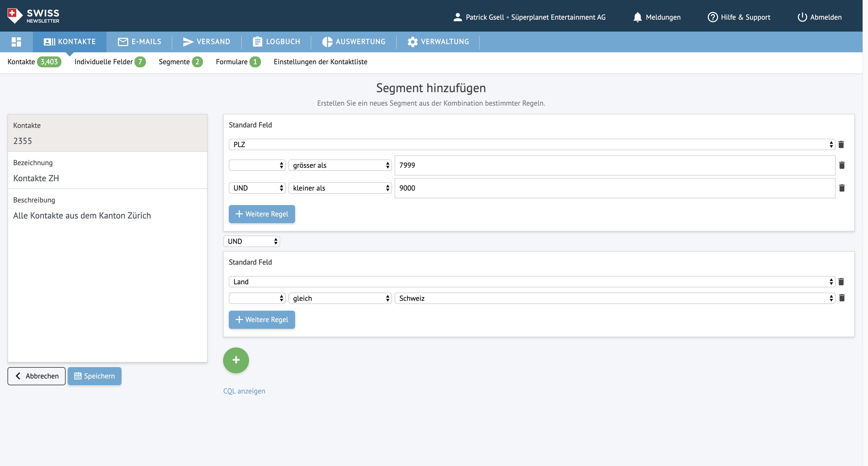
Task: Open the dashboard grid icon
Action: (x=16, y=42)
